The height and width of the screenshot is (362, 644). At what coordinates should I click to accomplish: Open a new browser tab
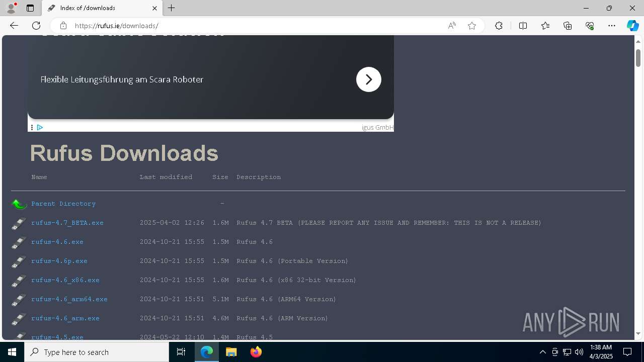(172, 8)
